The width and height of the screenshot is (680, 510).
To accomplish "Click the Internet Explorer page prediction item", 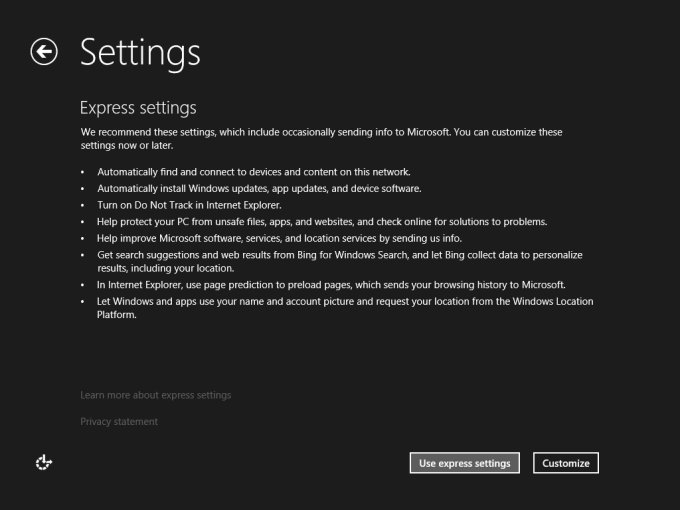I will pyautogui.click(x=331, y=284).
